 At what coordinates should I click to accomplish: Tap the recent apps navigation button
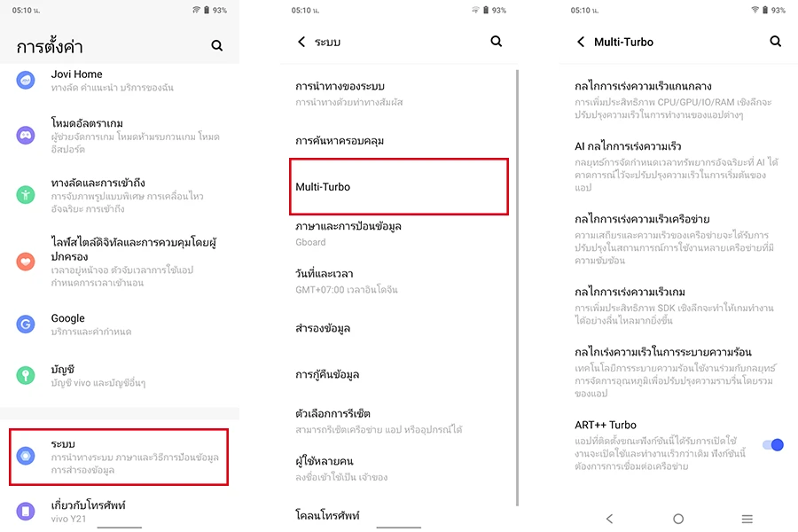pyautogui.click(x=747, y=519)
